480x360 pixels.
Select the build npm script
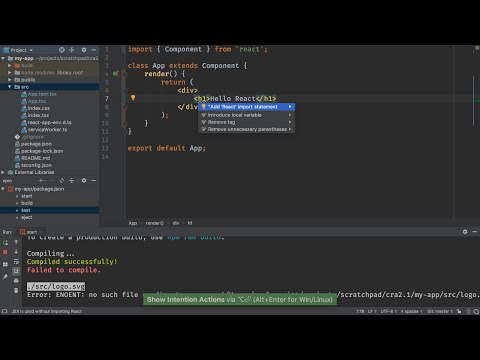(27, 203)
